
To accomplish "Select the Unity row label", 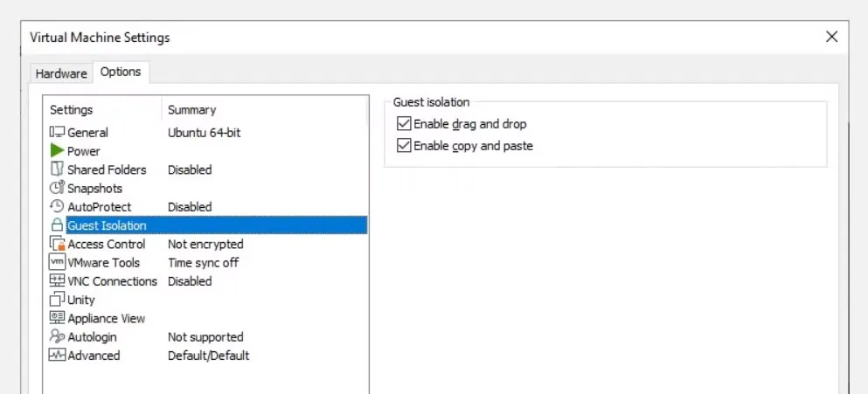I will point(80,300).
